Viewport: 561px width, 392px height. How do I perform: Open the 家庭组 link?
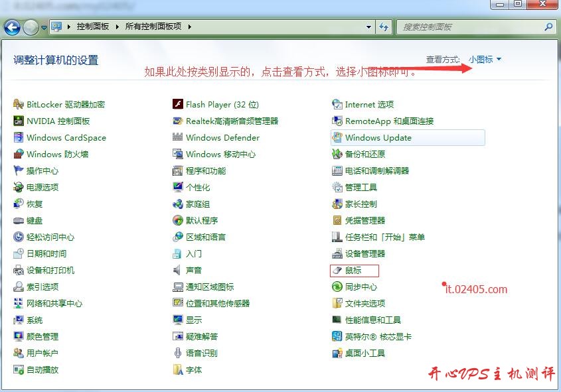[x=198, y=204]
